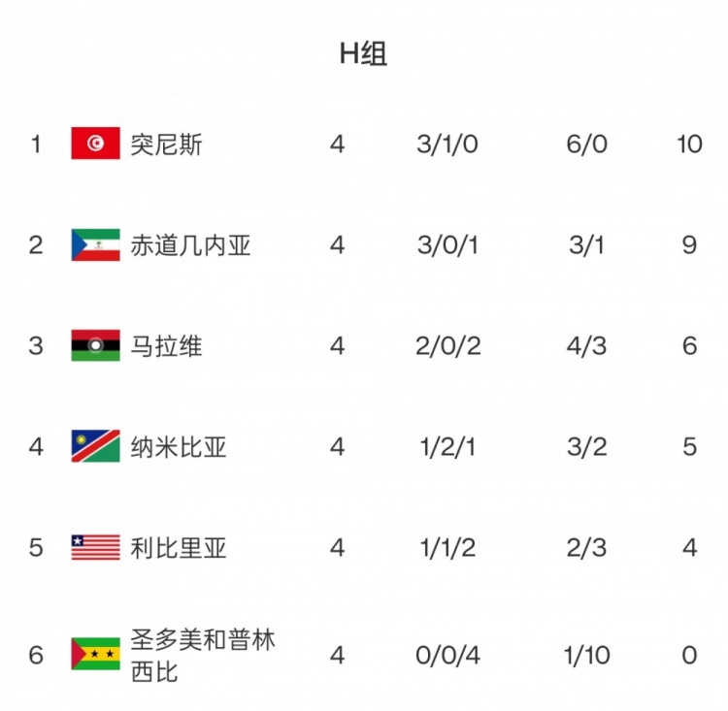Click the Malawi flag icon
The width and height of the screenshot is (728, 711).
click(x=95, y=345)
